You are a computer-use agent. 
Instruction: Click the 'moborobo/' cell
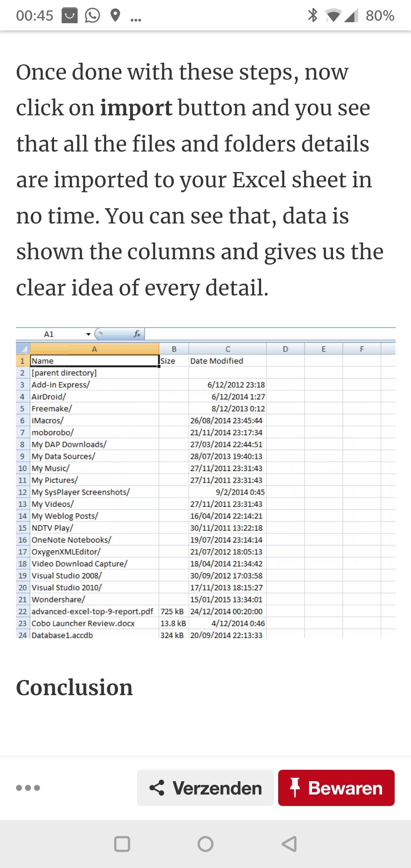pyautogui.click(x=94, y=432)
